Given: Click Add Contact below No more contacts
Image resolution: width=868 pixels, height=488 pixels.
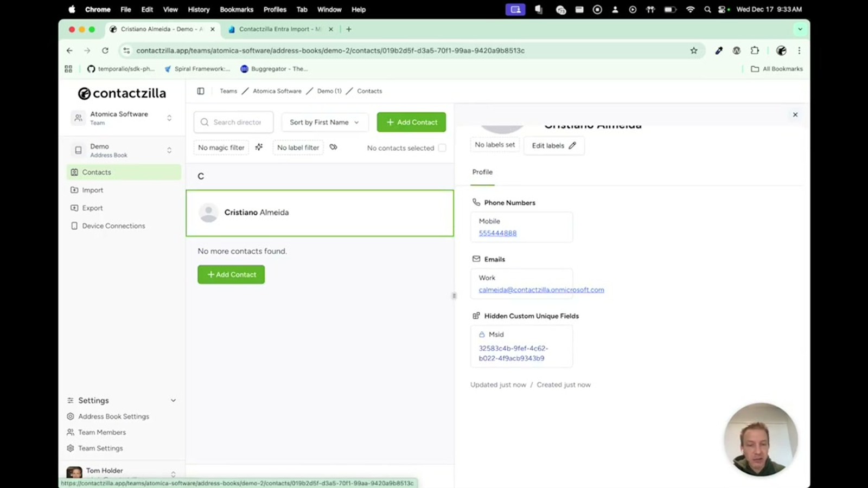Looking at the screenshot, I should click(231, 274).
